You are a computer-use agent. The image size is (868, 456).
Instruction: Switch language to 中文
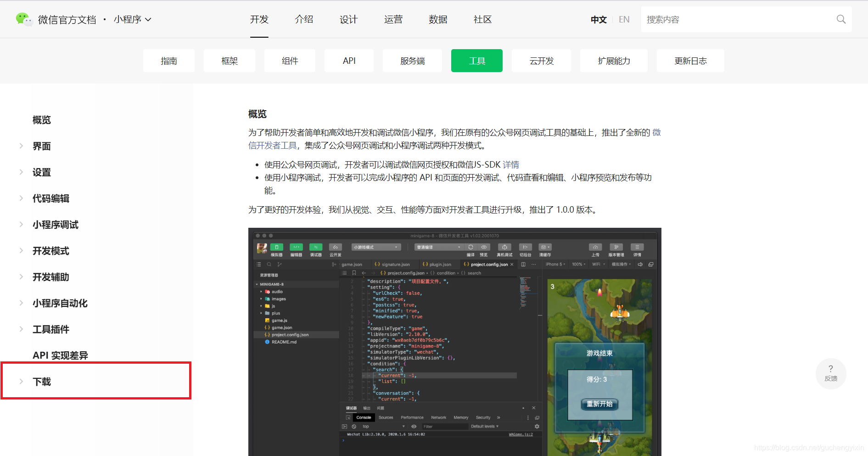pyautogui.click(x=599, y=19)
